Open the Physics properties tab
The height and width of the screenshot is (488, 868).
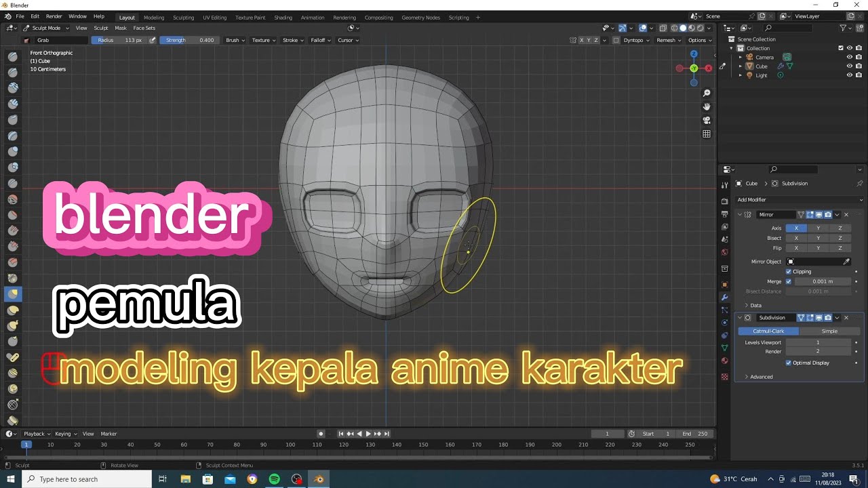tap(724, 323)
